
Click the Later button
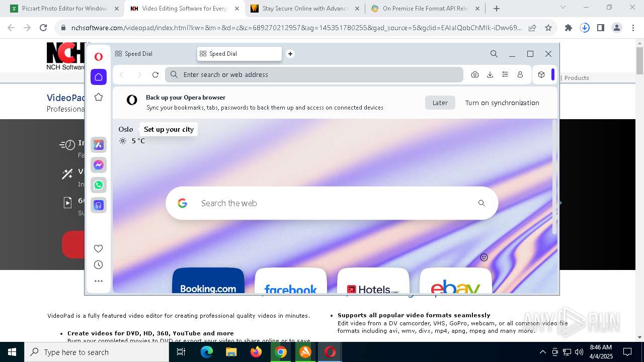coord(440,103)
